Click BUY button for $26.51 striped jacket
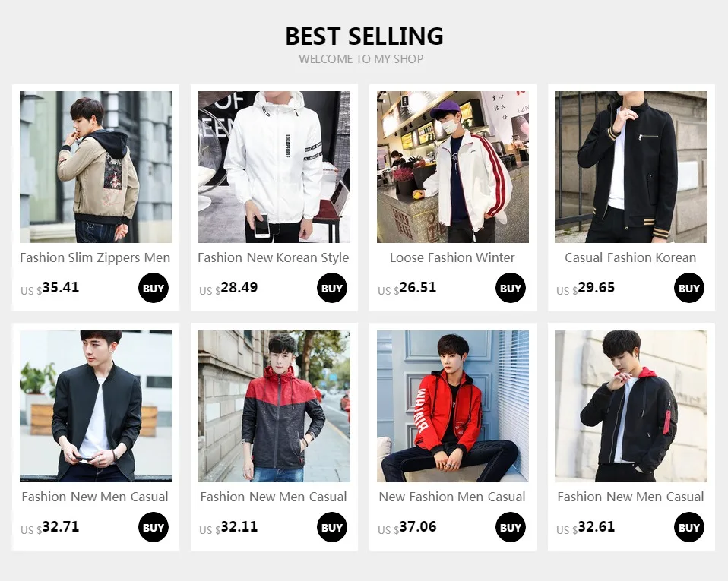Image resolution: width=728 pixels, height=581 pixels. [x=510, y=288]
